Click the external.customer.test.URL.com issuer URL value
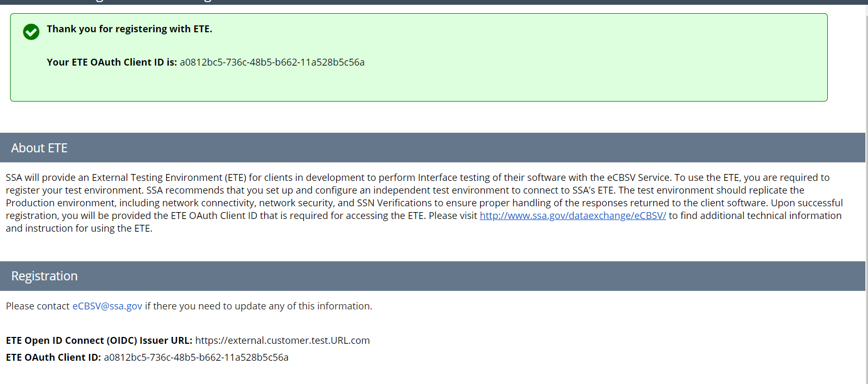 pos(283,341)
